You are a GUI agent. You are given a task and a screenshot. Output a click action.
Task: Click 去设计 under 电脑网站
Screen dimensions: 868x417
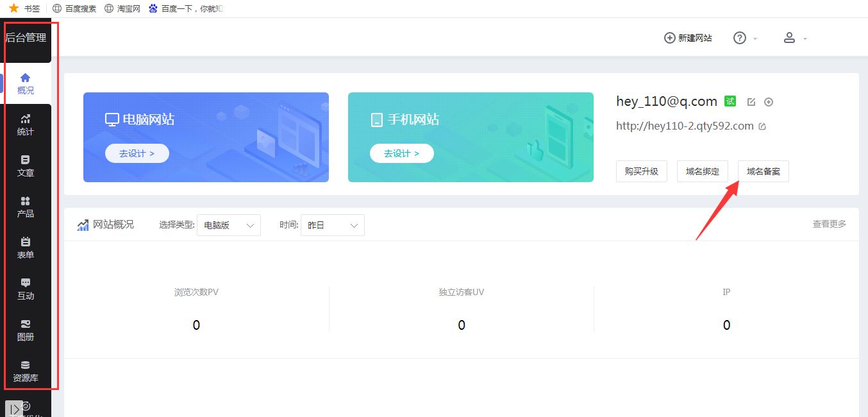137,153
